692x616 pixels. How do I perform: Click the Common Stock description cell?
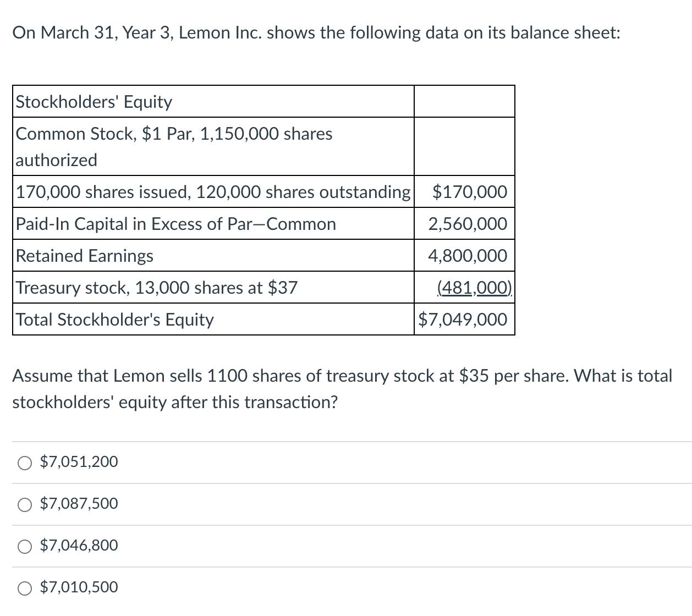click(174, 147)
